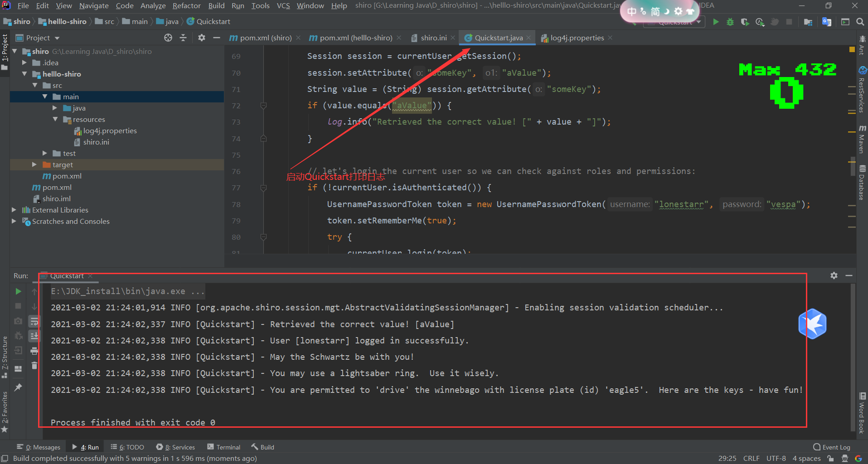Start debugging with the green bug icon
Image resolution: width=868 pixels, height=464 pixels.
(730, 22)
